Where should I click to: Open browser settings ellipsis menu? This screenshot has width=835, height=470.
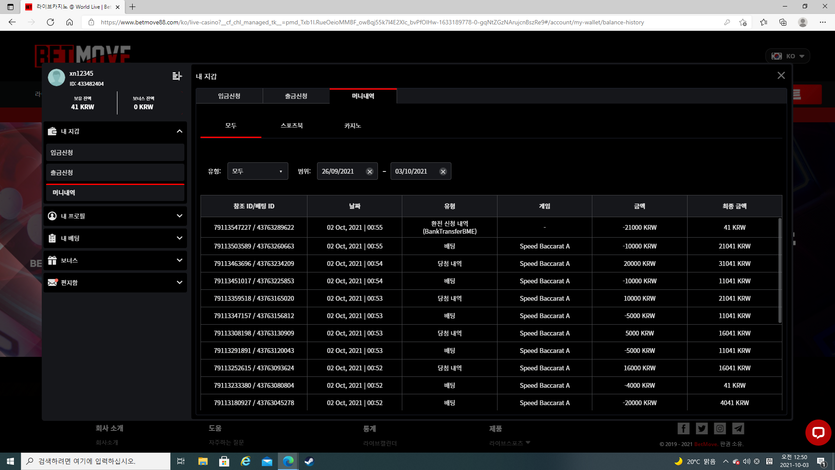point(823,22)
